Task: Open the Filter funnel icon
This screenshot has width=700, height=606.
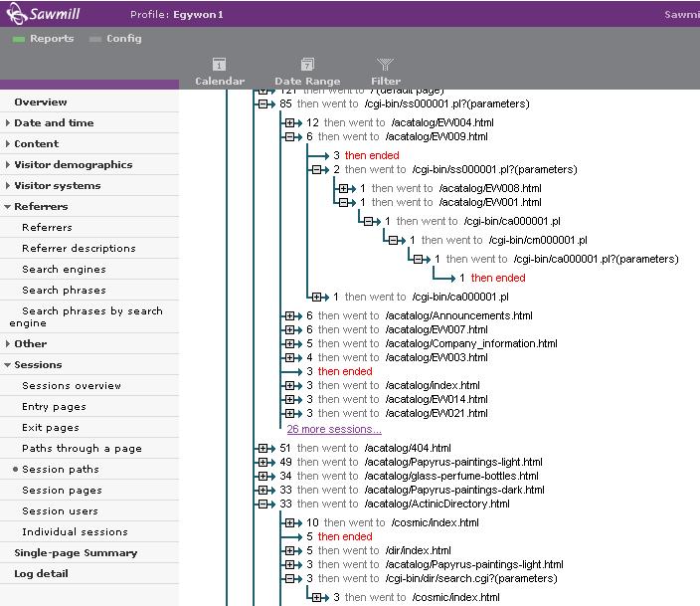Action: pos(385,65)
